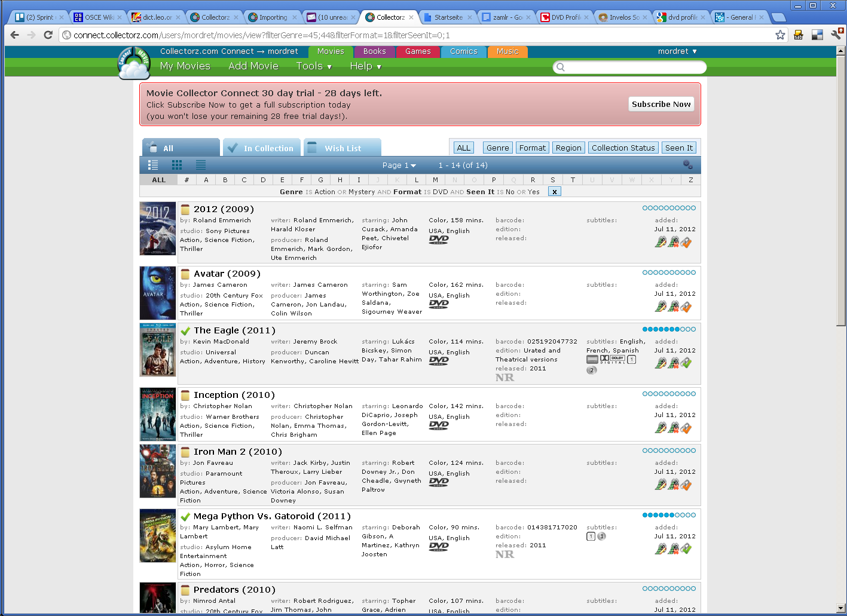Click Dolby Digital icon in The Eagle row

[x=612, y=360]
